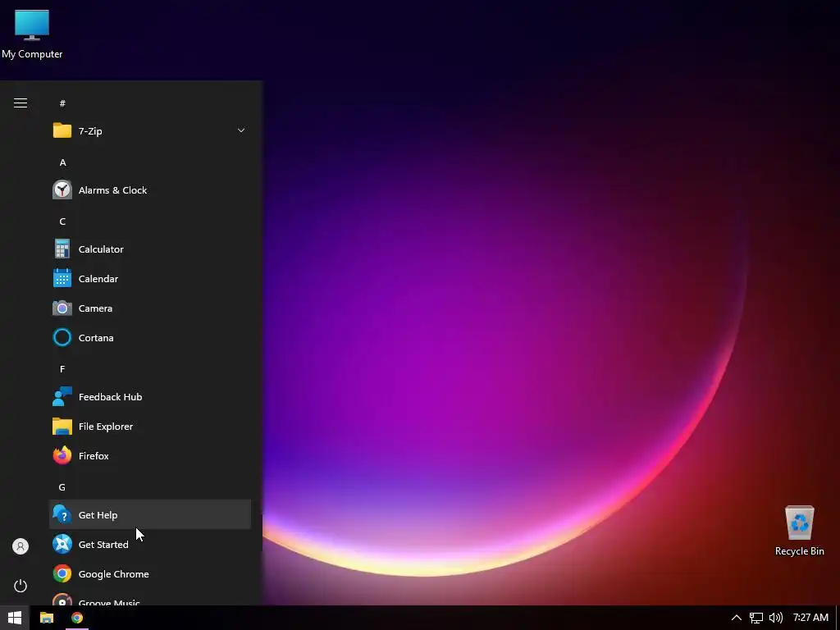Open the Calendar app
Viewport: 840px width, 630px height.
[x=150, y=279]
